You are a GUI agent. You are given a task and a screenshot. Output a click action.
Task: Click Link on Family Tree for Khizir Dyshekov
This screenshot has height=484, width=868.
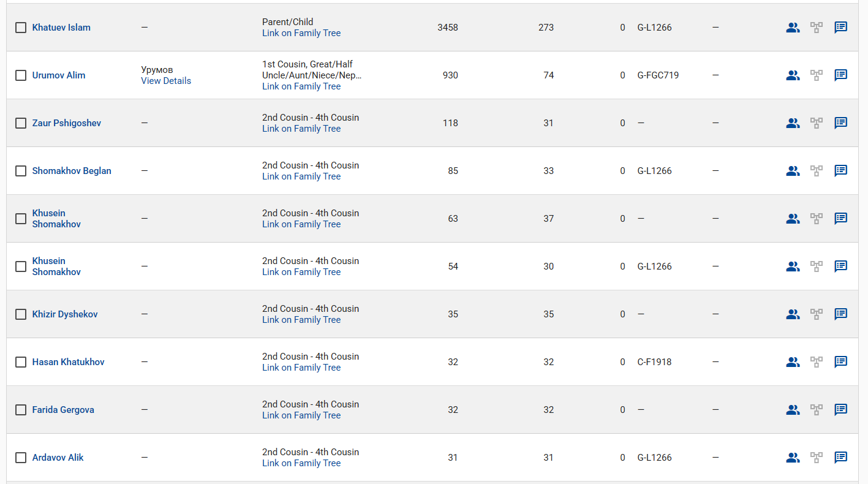click(301, 320)
